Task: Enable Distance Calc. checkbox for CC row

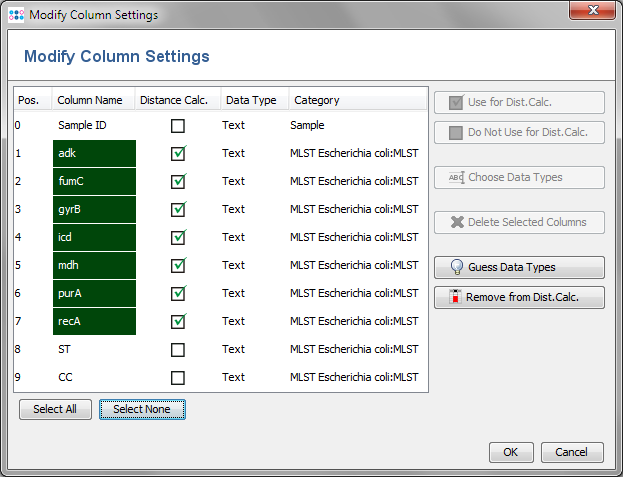Action: 178,378
